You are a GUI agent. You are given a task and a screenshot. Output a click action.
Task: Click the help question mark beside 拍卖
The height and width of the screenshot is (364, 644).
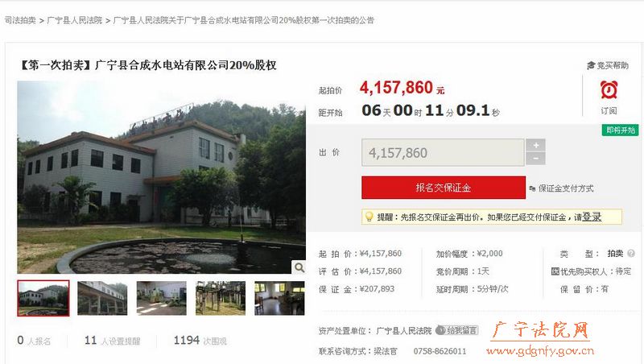pos(631,254)
